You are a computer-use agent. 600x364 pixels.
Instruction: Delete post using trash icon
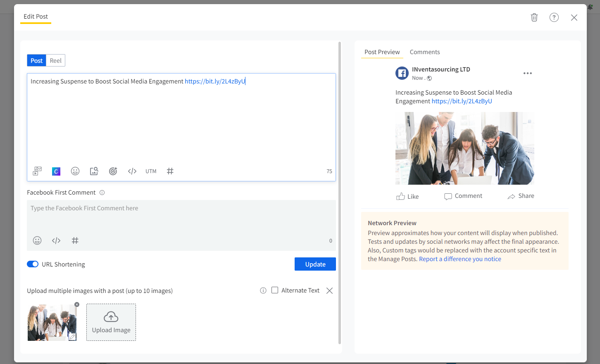(x=534, y=17)
